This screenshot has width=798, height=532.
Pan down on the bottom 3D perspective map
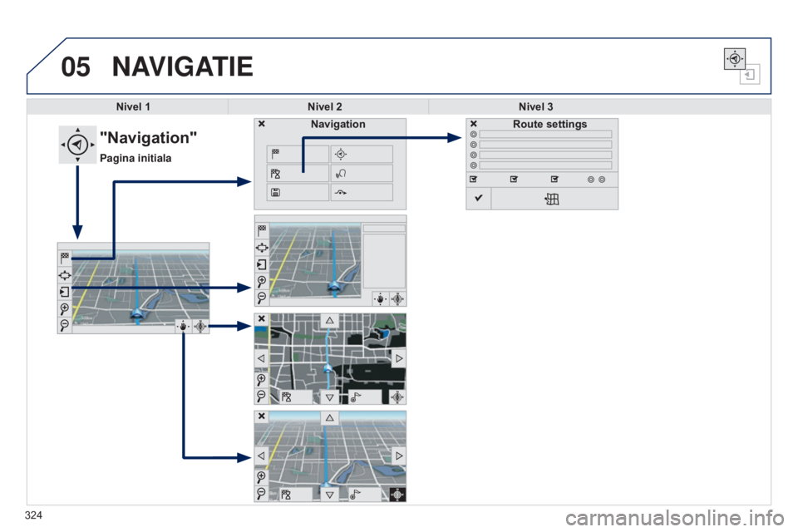[330, 495]
